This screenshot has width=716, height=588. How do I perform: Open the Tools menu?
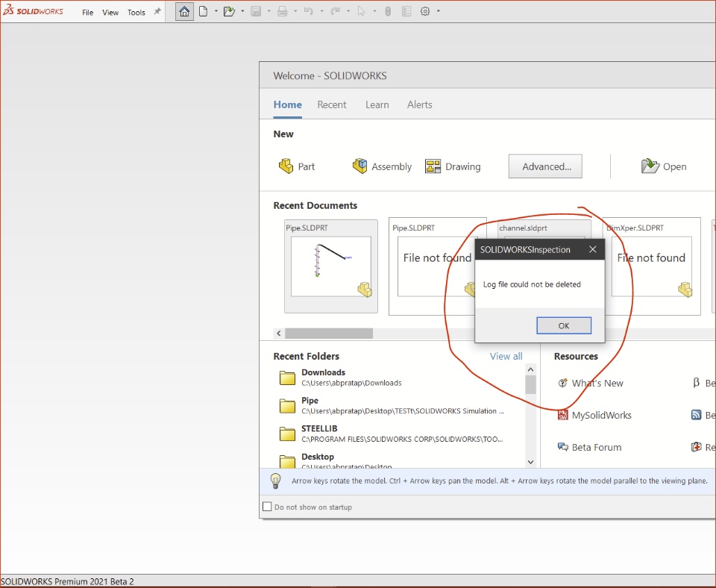(136, 13)
